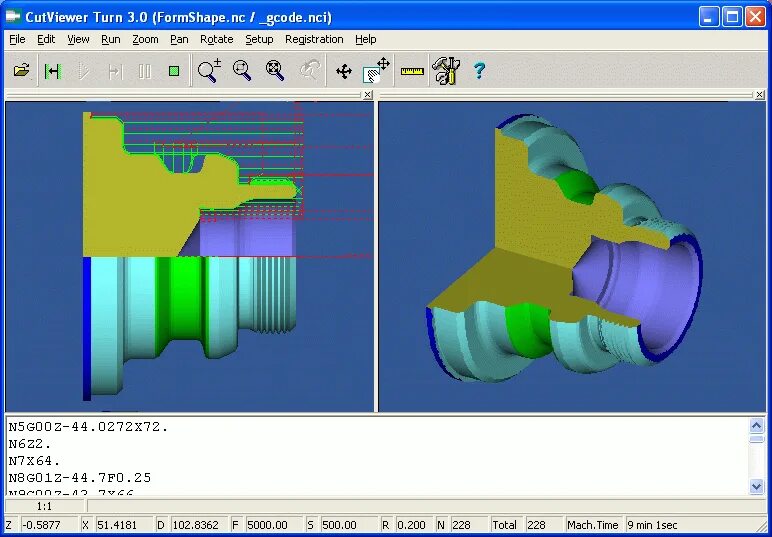
Task: Select G-code line N7X64.
Action: point(34,461)
